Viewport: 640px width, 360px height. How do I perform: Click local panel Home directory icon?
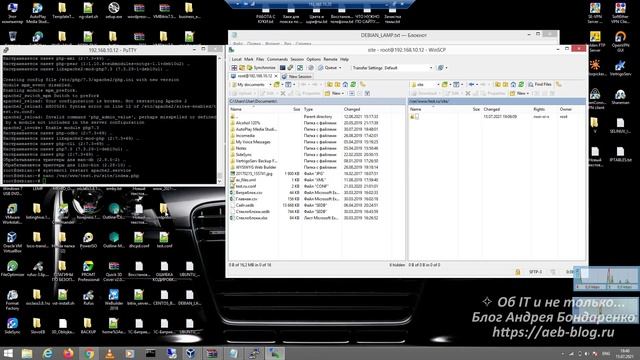coord(345,84)
